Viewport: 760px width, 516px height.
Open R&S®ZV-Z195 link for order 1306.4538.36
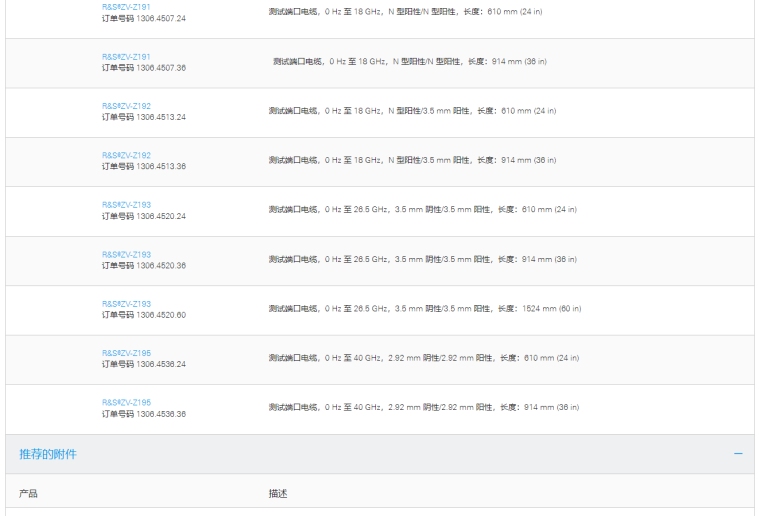tap(126, 402)
